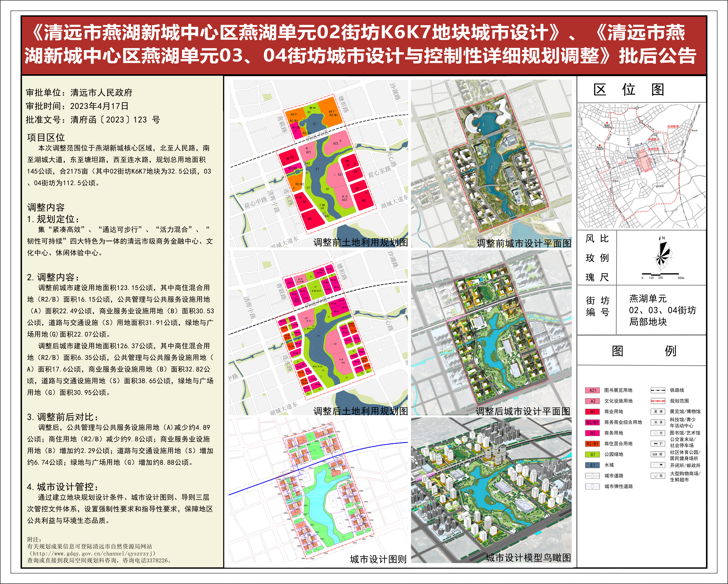The height and width of the screenshot is (584, 728).
Task: Click the 铁路线 railway line legend symbol
Action: 658,390
